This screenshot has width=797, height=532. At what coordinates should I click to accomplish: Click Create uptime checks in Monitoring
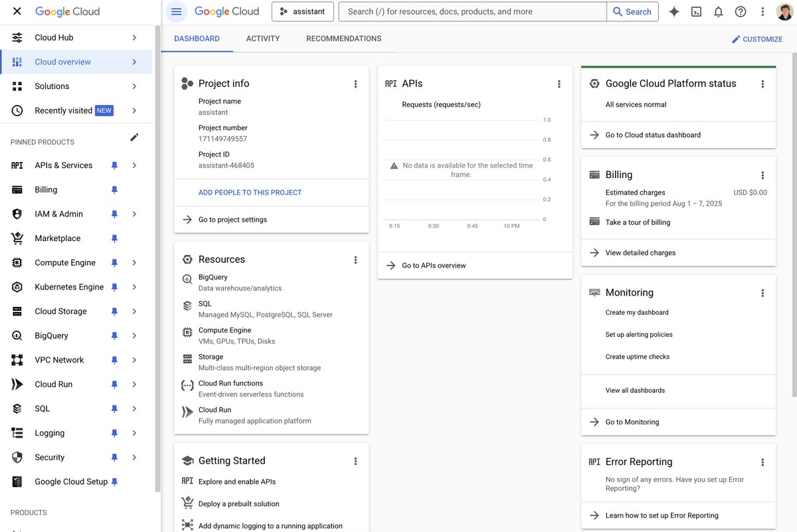click(638, 357)
